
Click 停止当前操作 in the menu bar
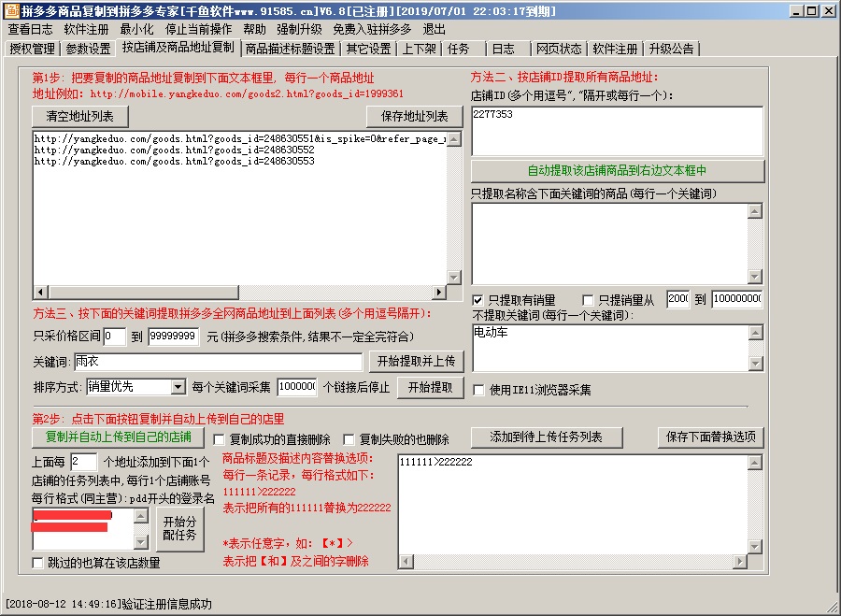pos(198,29)
